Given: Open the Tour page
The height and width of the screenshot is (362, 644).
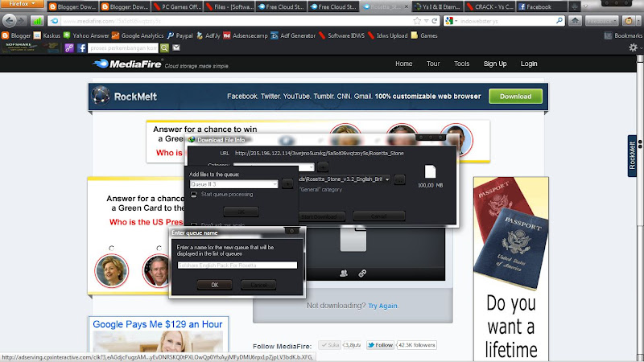Looking at the screenshot, I should [433, 64].
